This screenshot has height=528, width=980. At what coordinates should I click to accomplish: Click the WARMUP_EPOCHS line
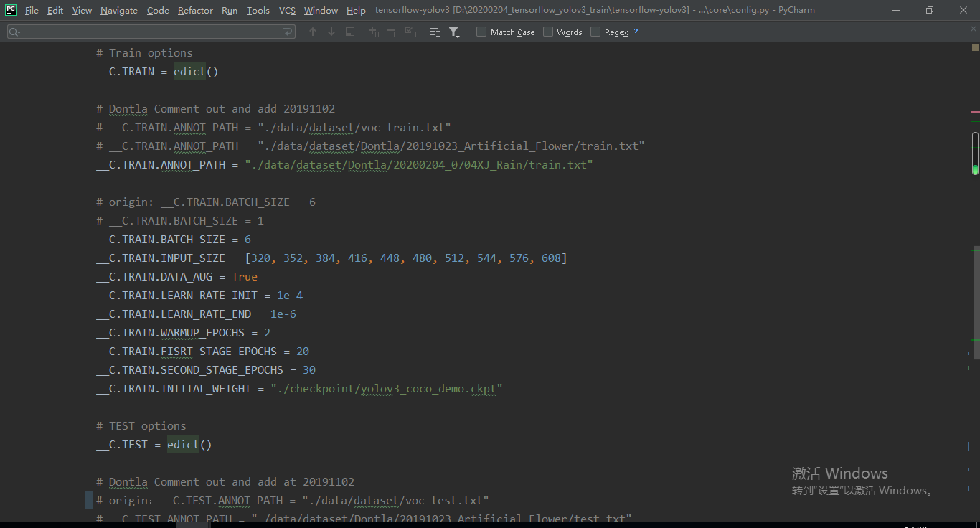[184, 333]
